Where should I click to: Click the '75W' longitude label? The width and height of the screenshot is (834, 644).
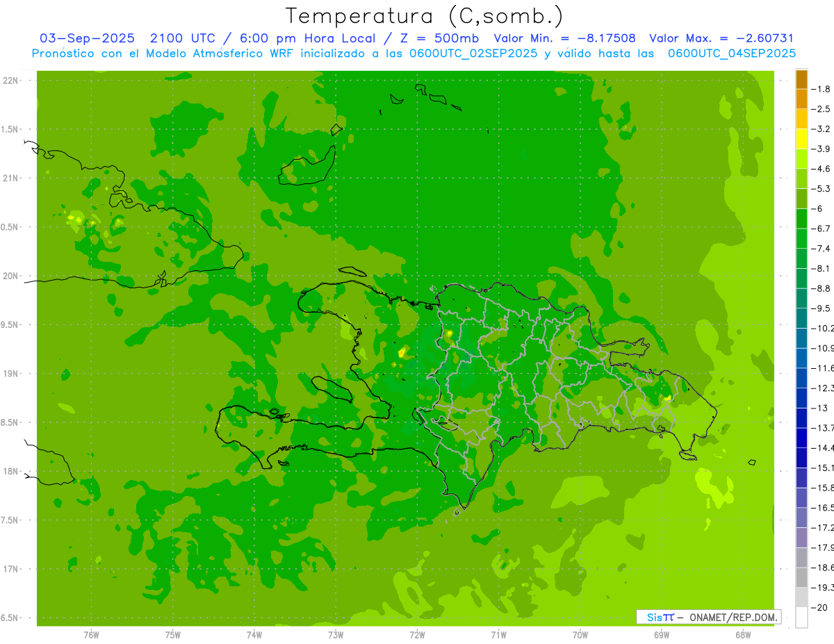point(173,634)
